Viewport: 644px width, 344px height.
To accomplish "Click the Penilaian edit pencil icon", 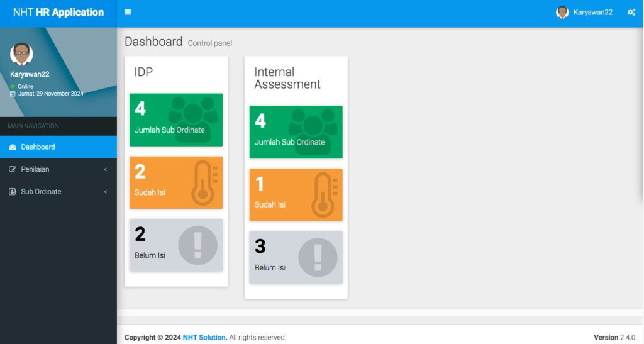I will coord(13,169).
